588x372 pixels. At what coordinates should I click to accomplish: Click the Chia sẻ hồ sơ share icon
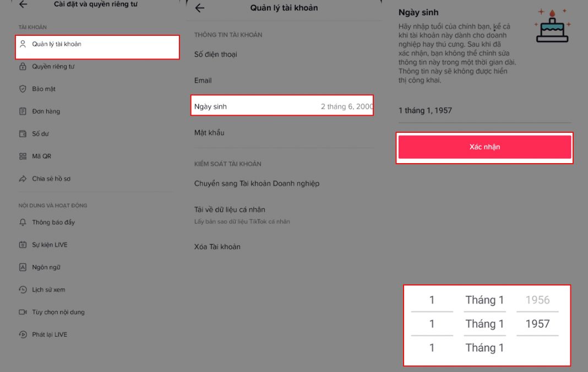click(x=23, y=179)
